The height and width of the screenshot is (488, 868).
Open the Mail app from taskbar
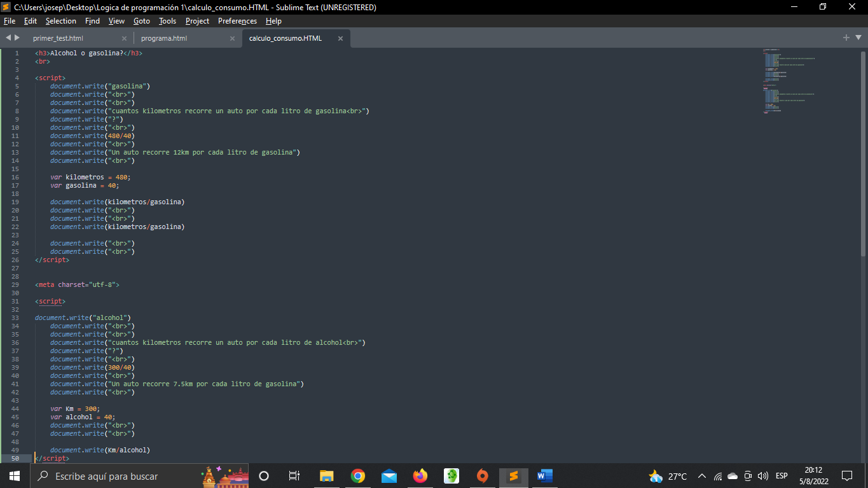[x=389, y=476]
